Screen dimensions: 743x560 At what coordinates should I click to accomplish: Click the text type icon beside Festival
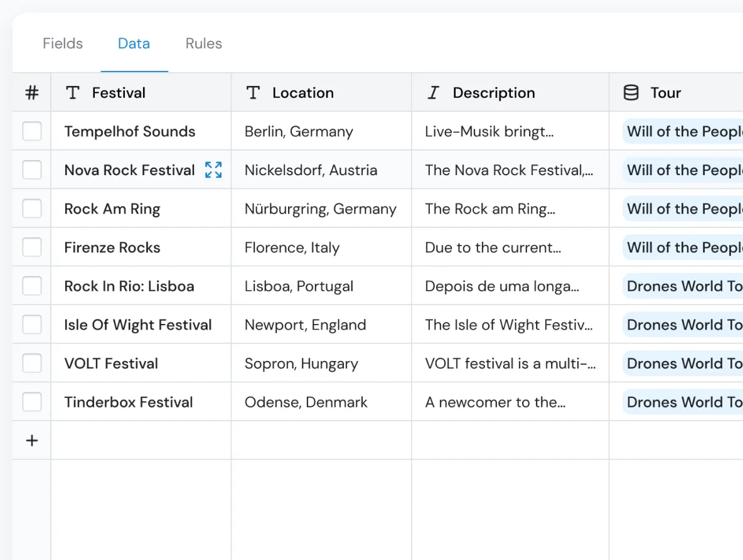pos(72,92)
